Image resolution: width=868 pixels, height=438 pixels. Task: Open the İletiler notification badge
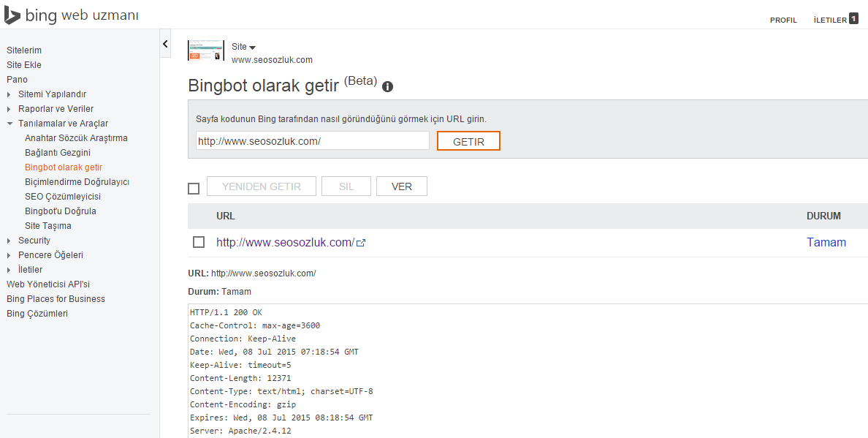pos(853,19)
